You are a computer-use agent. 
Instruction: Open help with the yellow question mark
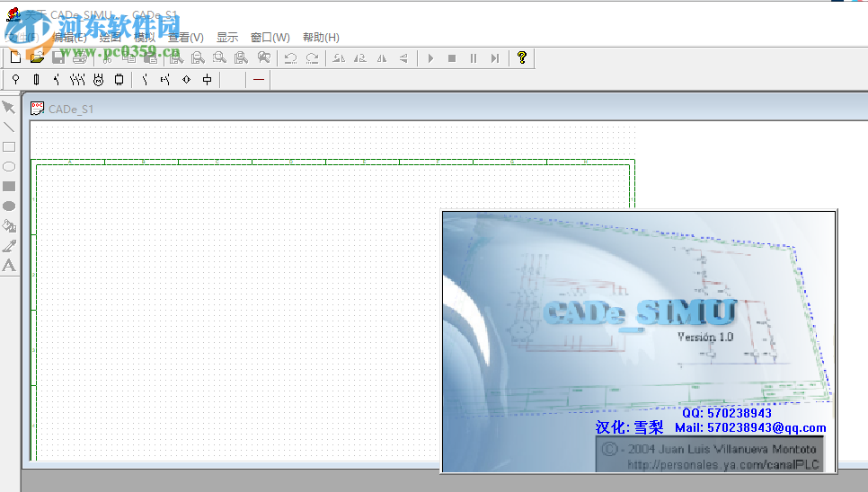tap(521, 57)
